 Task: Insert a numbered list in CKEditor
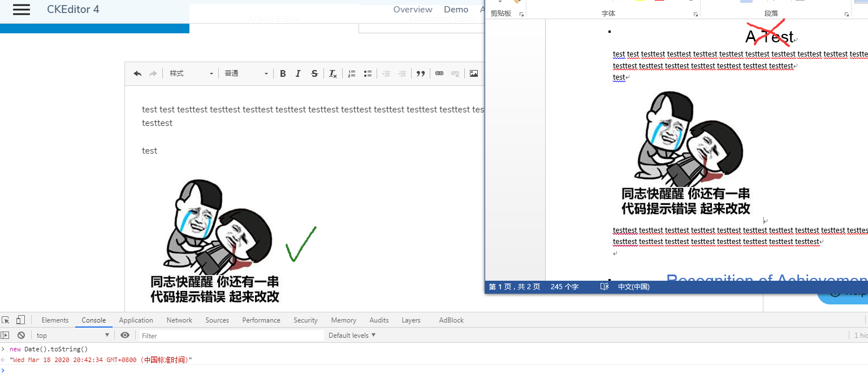(352, 73)
